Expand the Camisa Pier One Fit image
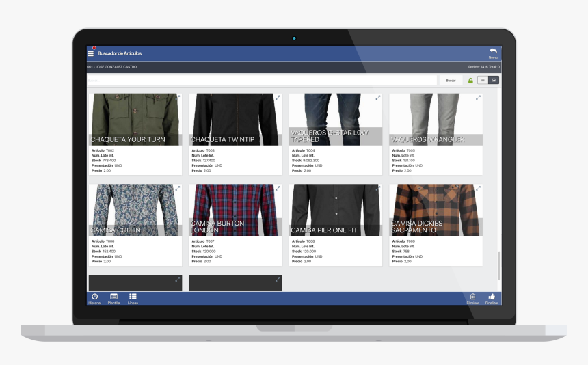The image size is (588, 365). click(x=378, y=188)
